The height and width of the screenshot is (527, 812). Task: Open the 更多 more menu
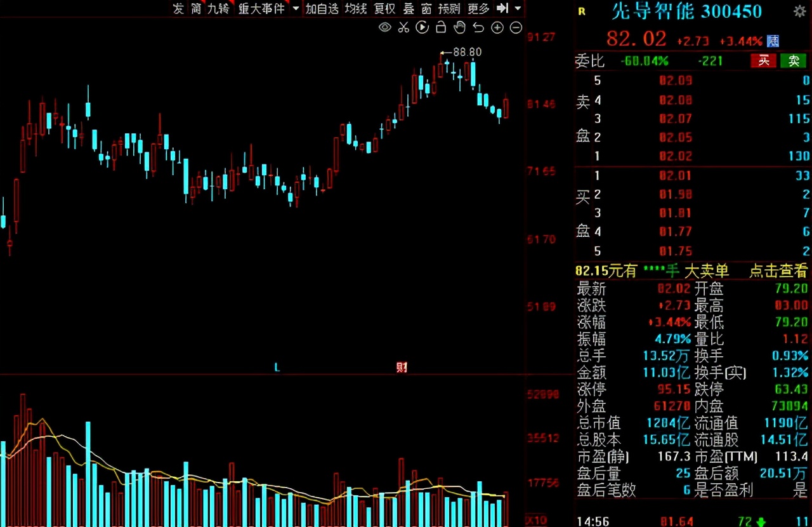[478, 8]
